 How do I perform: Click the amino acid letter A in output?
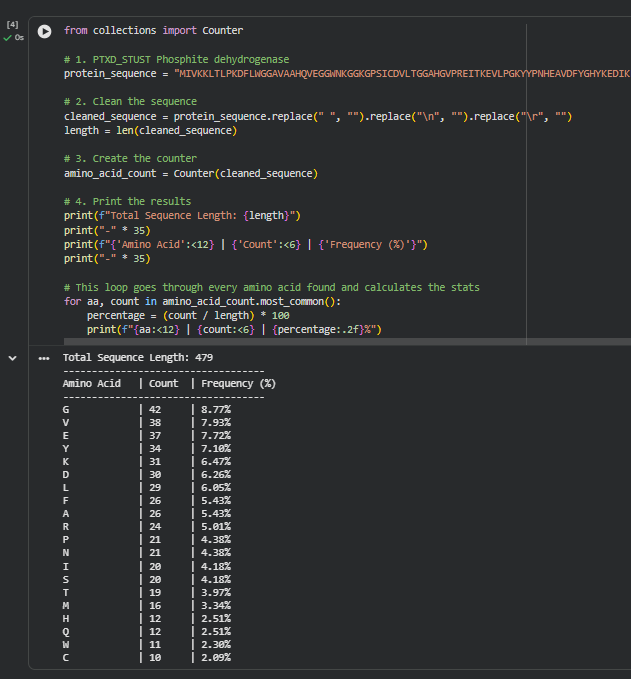click(66, 514)
